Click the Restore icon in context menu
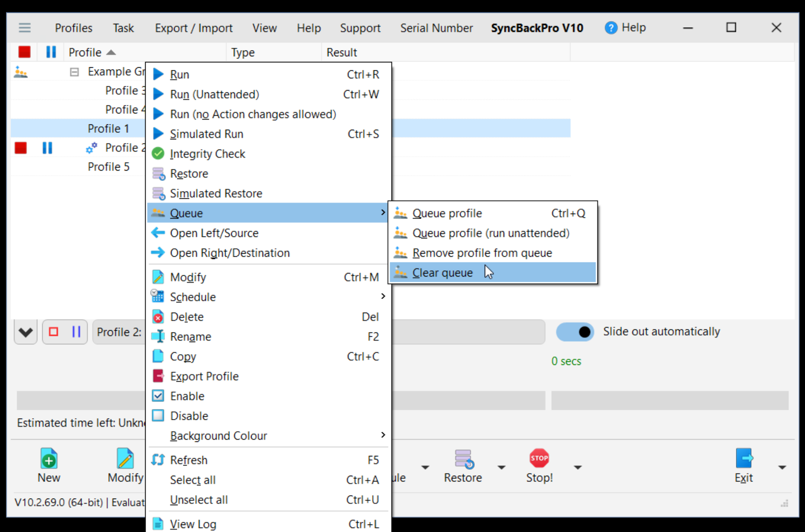This screenshot has height=532, width=805. click(158, 174)
